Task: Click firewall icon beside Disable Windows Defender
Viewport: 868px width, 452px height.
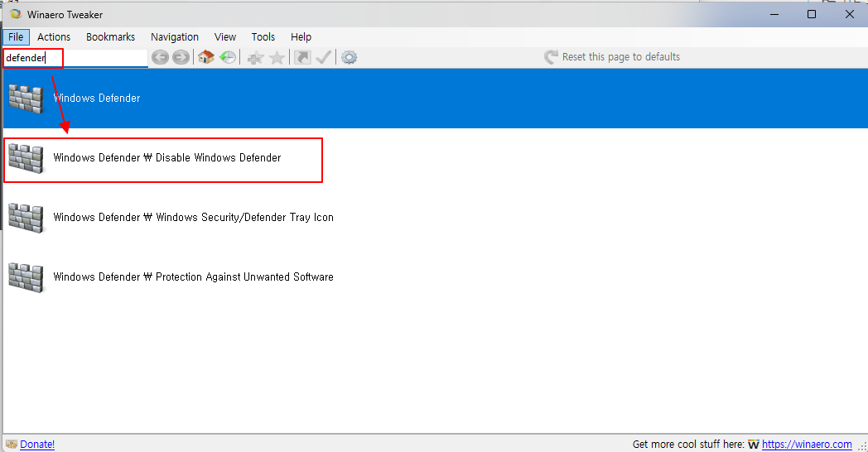Action: point(26,158)
